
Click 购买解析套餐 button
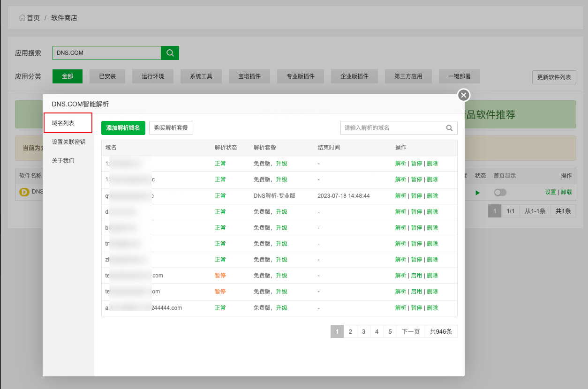[x=171, y=128]
